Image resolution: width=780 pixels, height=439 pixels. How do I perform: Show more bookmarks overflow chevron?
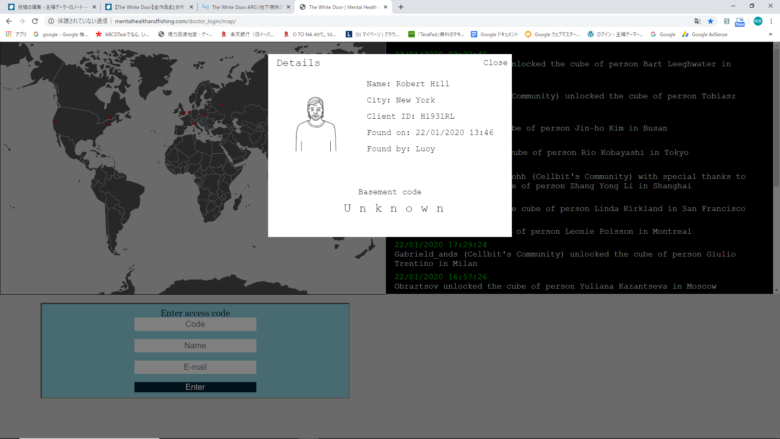[x=771, y=34]
